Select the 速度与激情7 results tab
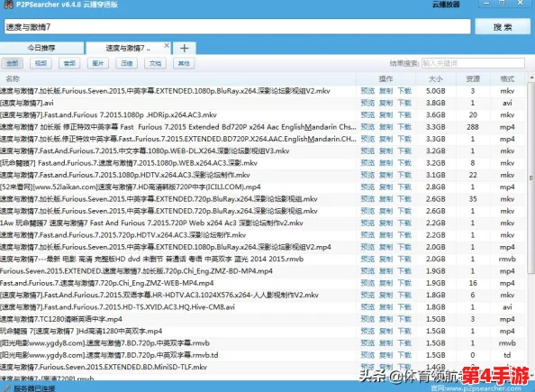Viewport: 535px width, 392px height. point(128,48)
